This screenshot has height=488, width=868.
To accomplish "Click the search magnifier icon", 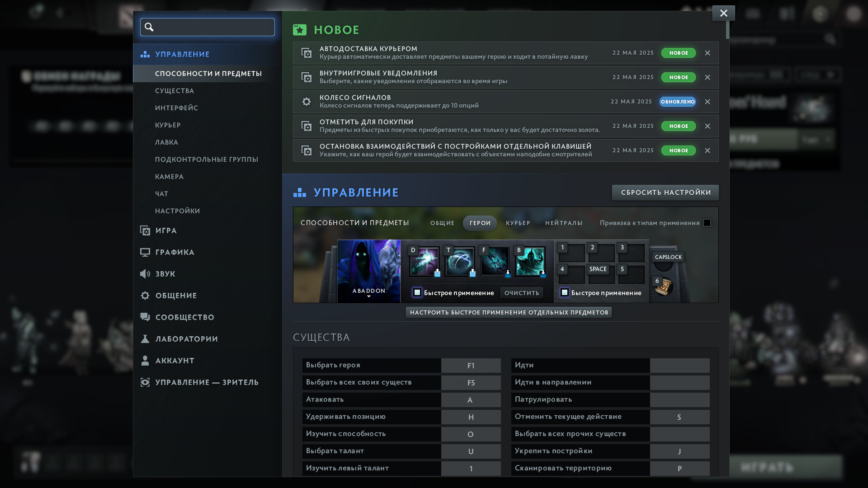I will [x=149, y=27].
